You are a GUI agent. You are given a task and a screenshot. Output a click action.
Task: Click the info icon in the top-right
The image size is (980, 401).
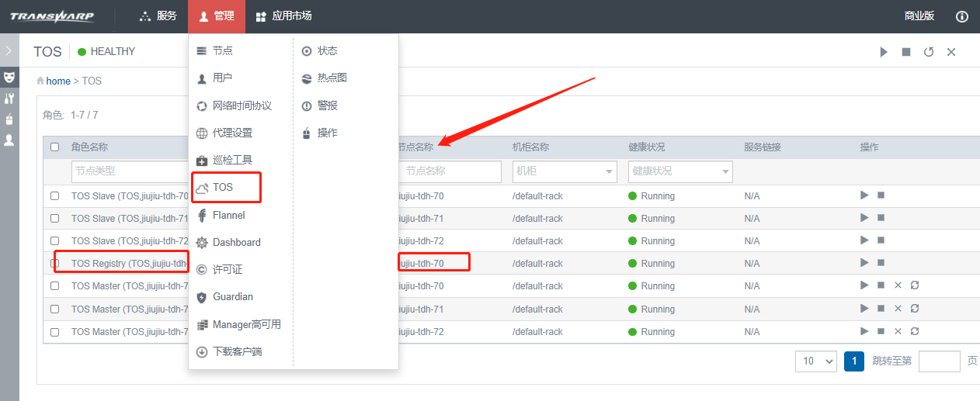tap(962, 16)
